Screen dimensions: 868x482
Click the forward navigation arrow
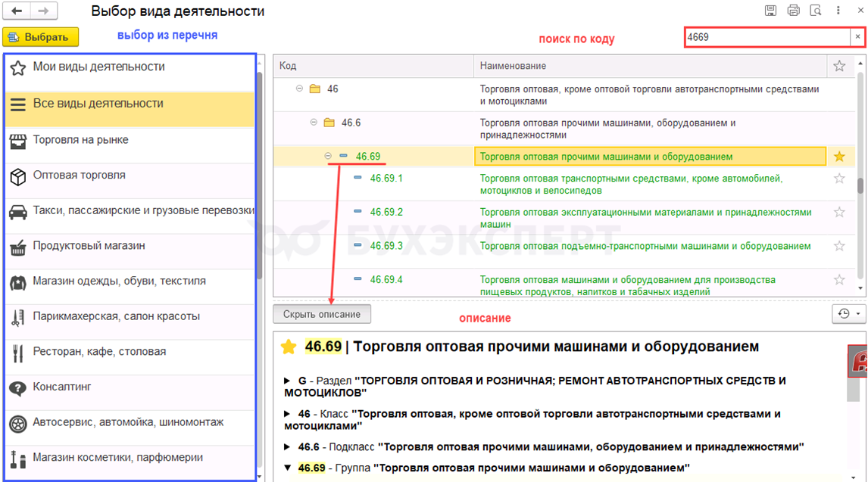pos(43,11)
